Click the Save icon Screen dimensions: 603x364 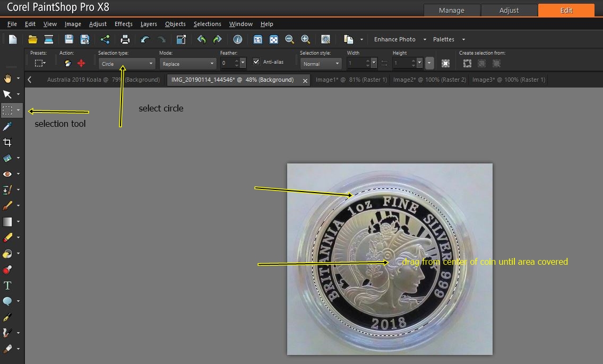point(69,39)
